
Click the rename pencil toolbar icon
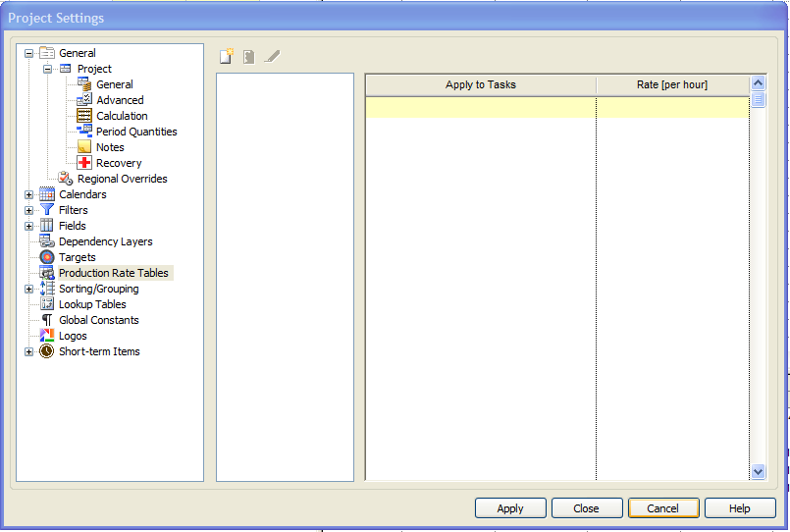click(x=273, y=57)
